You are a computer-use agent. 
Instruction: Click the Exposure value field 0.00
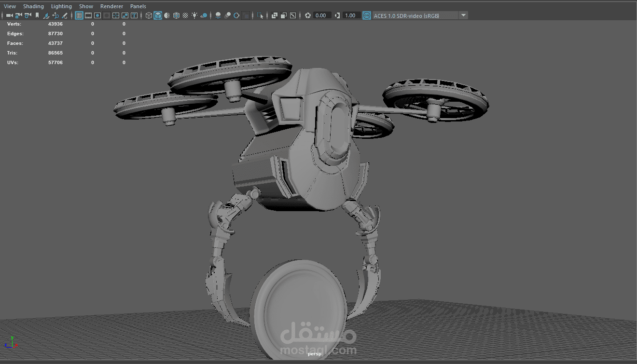[x=322, y=15]
